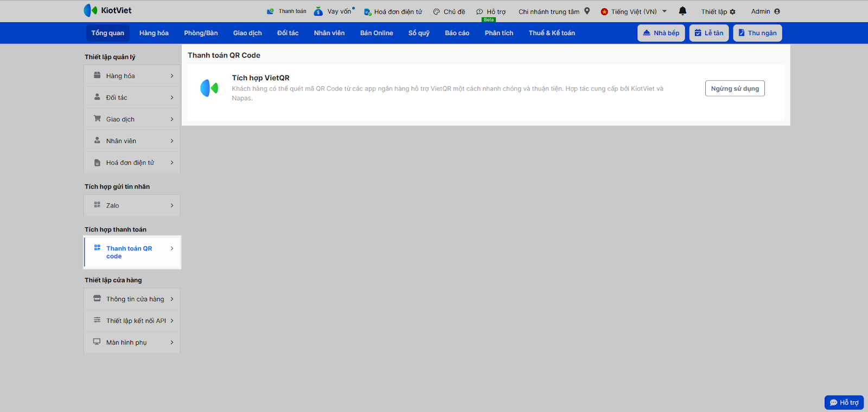This screenshot has width=868, height=412.
Task: Expand sidebar Hoá đơn điện tử chevron
Action: coord(172,163)
